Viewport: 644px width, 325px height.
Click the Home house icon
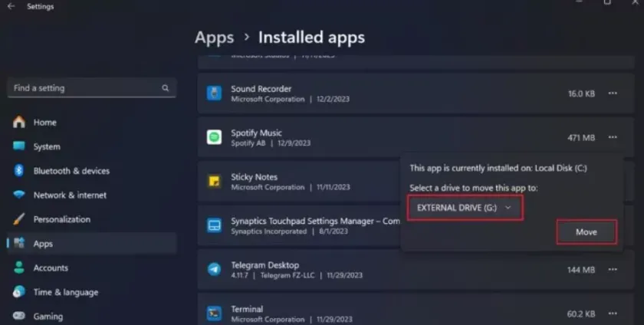coord(19,122)
